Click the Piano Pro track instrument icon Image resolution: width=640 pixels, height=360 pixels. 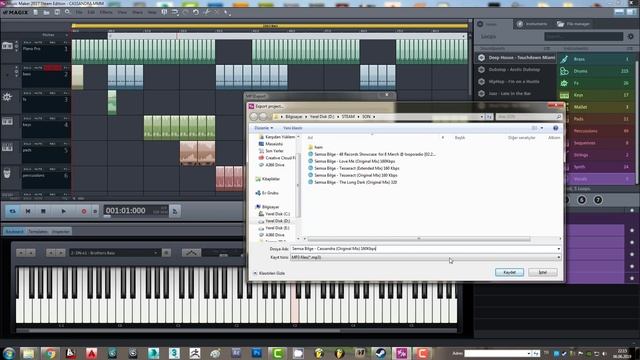pyautogui.click(x=7, y=46)
